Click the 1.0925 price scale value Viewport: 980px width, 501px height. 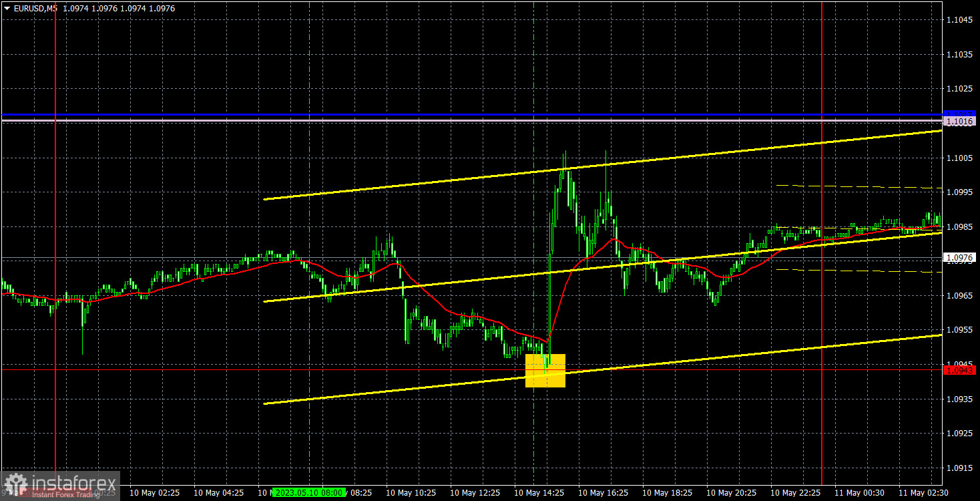point(959,434)
